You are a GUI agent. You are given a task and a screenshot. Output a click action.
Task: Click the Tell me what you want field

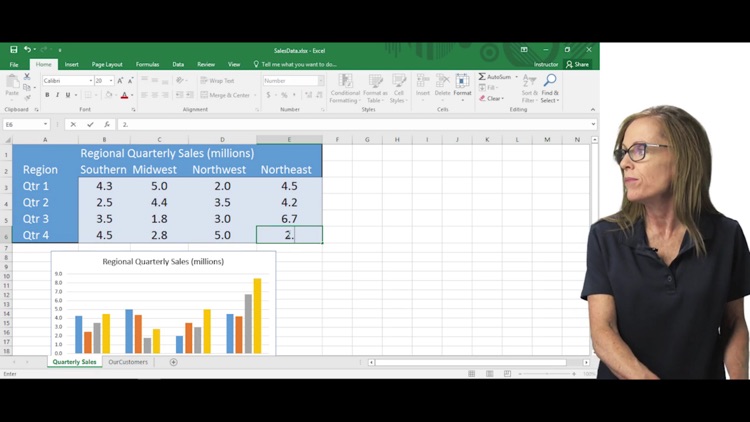[295, 64]
